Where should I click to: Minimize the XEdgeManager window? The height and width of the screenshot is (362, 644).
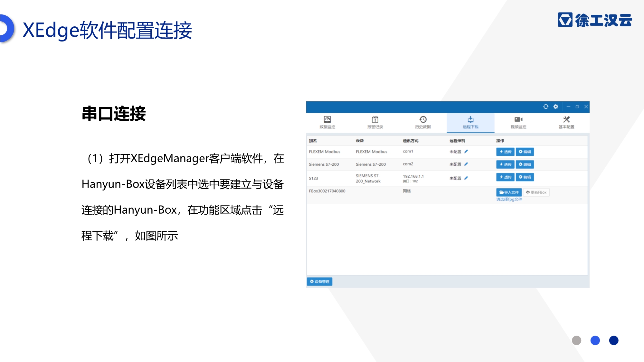coord(568,107)
